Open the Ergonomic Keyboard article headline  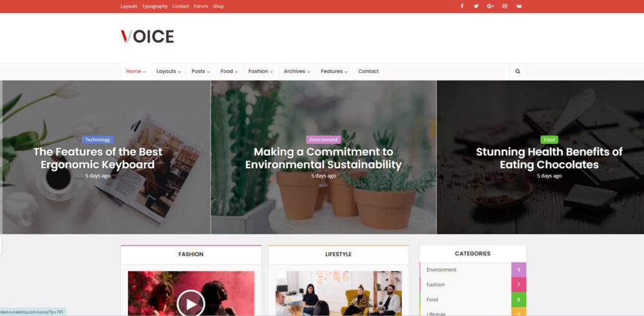98,158
